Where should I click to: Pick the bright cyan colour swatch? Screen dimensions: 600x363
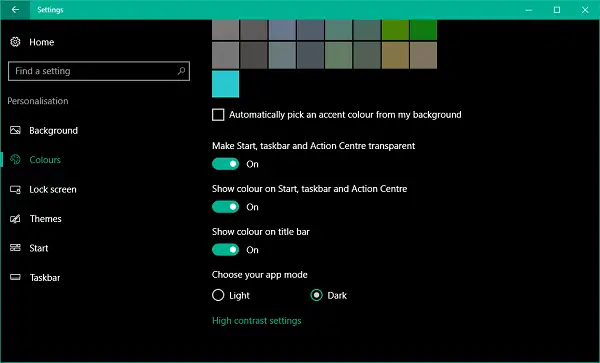point(225,84)
